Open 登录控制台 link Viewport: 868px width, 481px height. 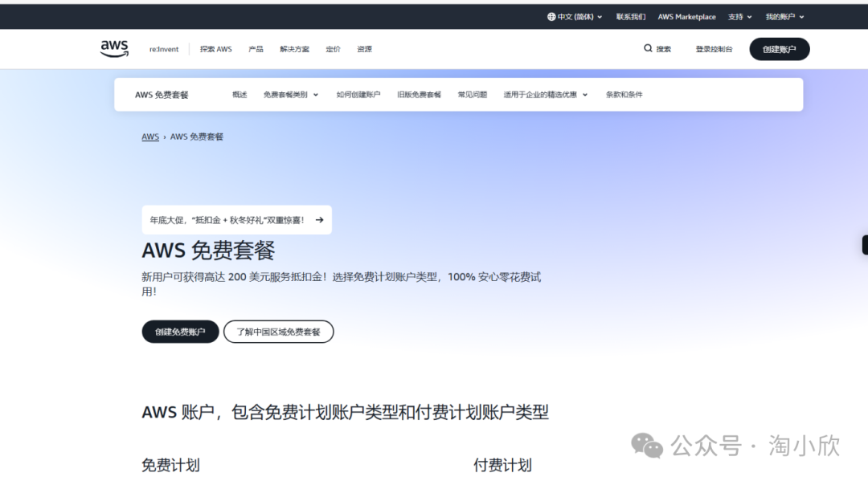[x=714, y=49]
